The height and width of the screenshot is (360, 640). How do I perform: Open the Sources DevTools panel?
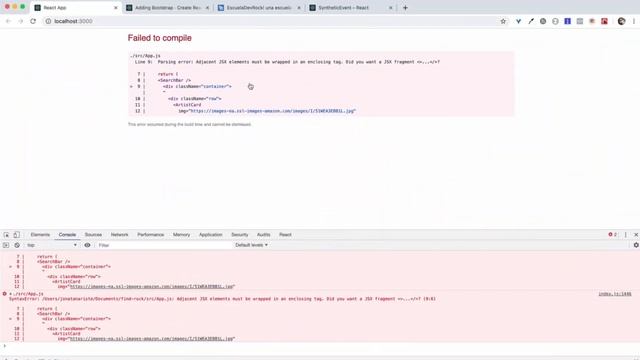(93, 235)
